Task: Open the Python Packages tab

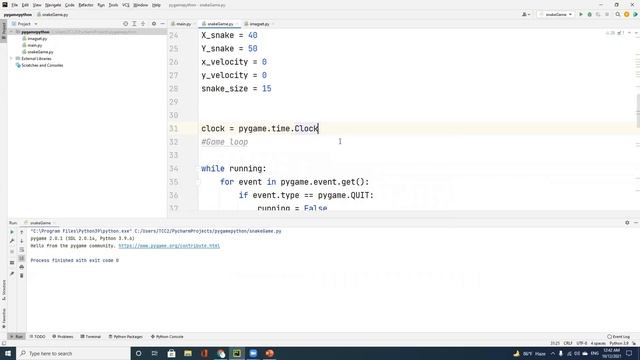Action: 126,337
